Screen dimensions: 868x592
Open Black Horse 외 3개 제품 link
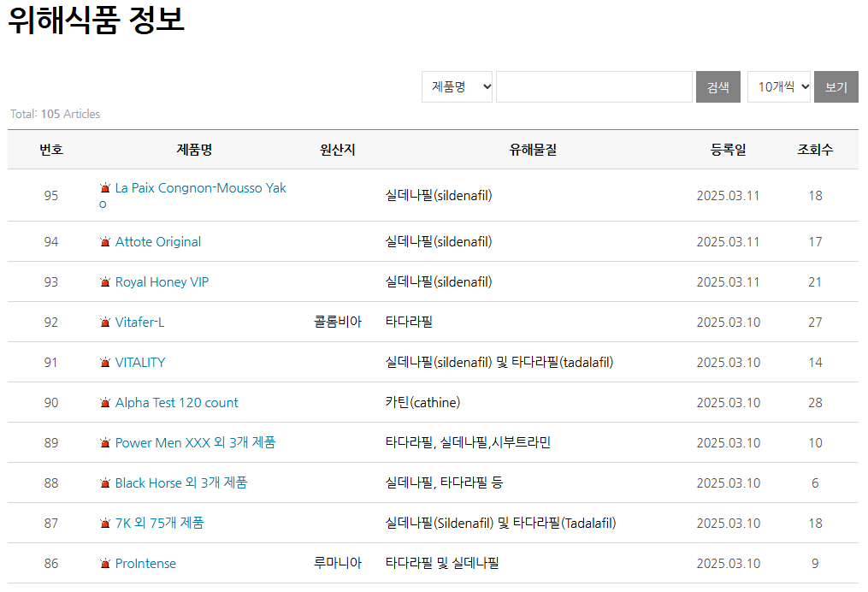pos(181,483)
